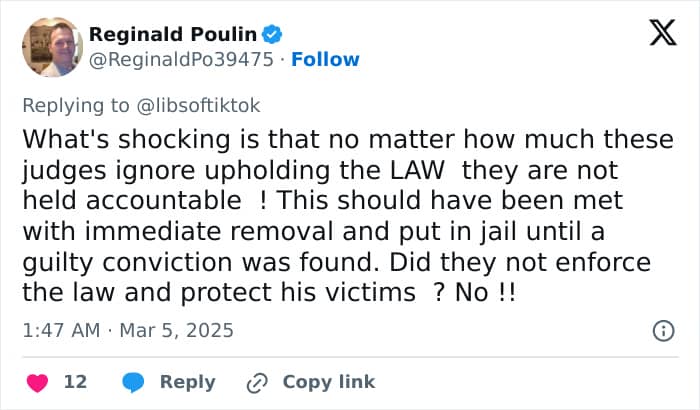
Task: Open Reginald Poulin's profile picture
Action: (x=53, y=47)
